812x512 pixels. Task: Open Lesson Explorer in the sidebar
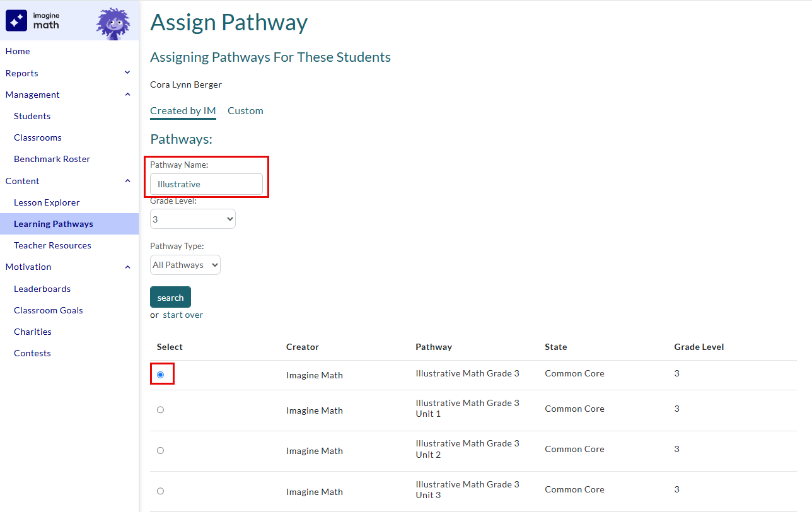(47, 202)
